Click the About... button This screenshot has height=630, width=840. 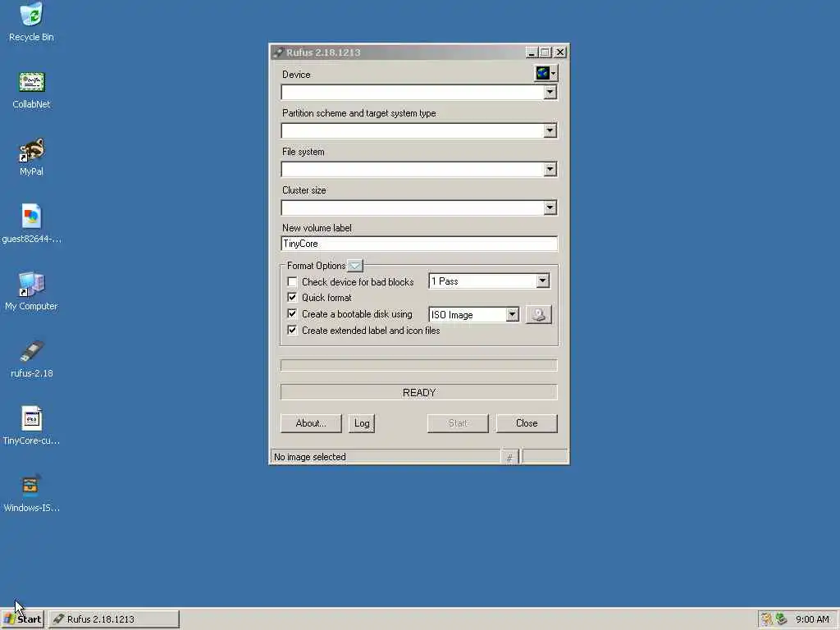[x=311, y=423]
